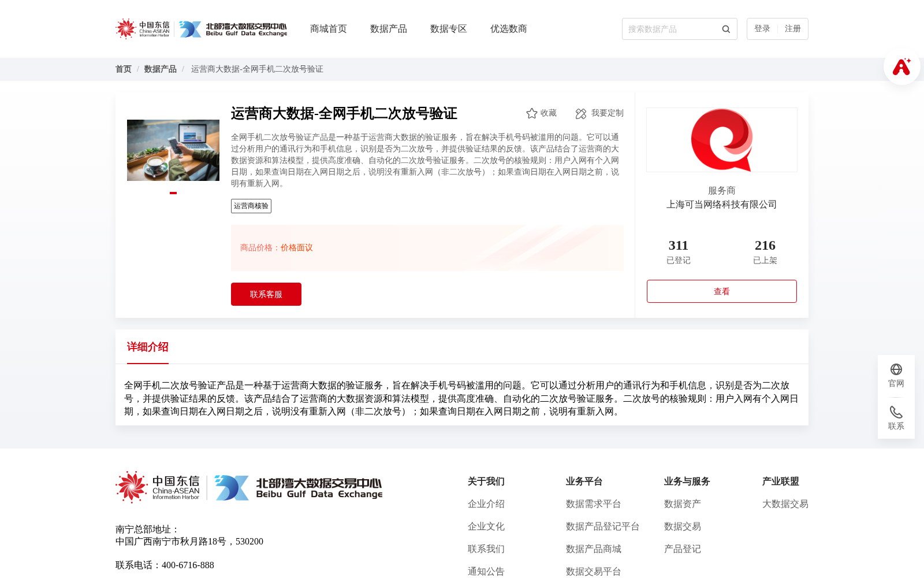Click the product title 运营商大数据-全网手机二次放号验证
This screenshot has width=924, height=578.
(x=344, y=113)
